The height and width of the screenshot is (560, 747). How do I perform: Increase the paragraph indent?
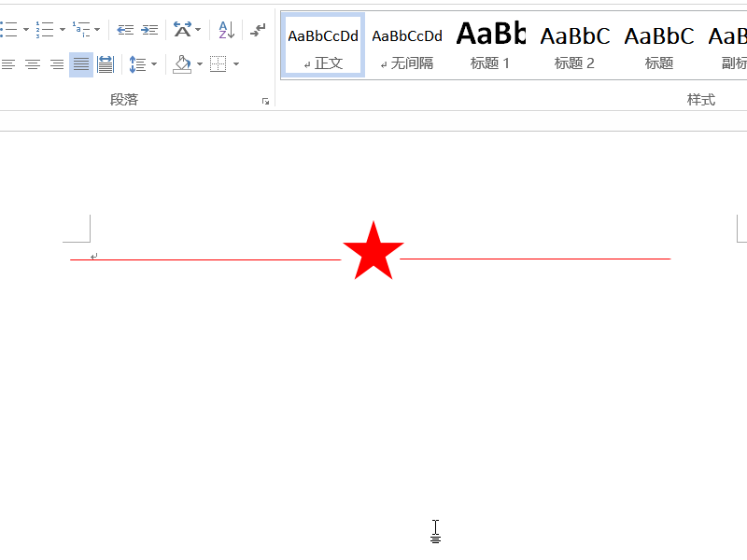click(149, 30)
